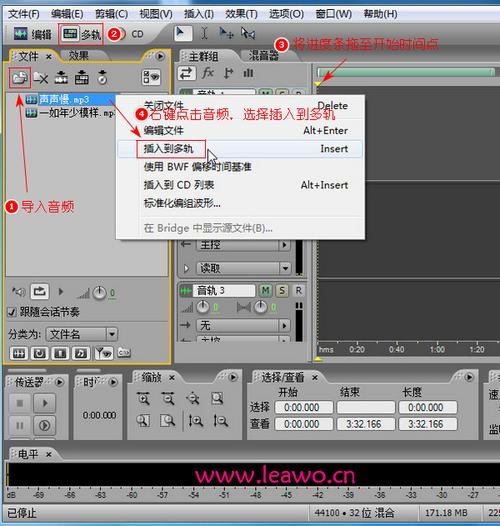Click the play looped circle button
This screenshot has width=500, height=526.
[x=45, y=425]
